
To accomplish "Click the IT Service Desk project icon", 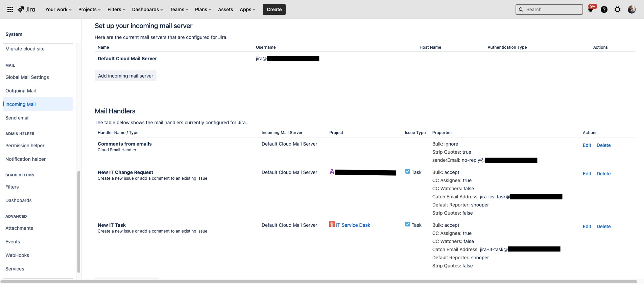I will [x=332, y=224].
